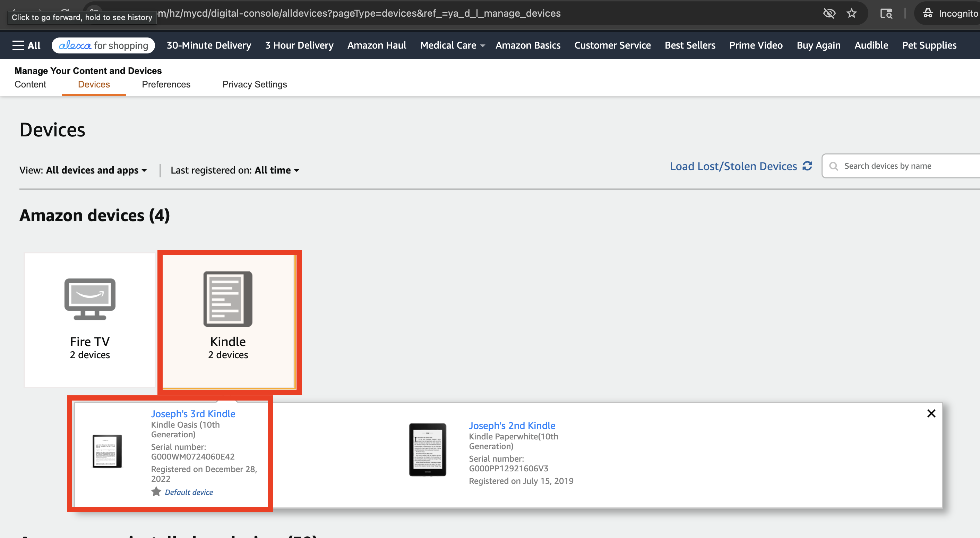Expand the Medical Care dropdown
The width and height of the screenshot is (980, 538).
[x=452, y=45]
